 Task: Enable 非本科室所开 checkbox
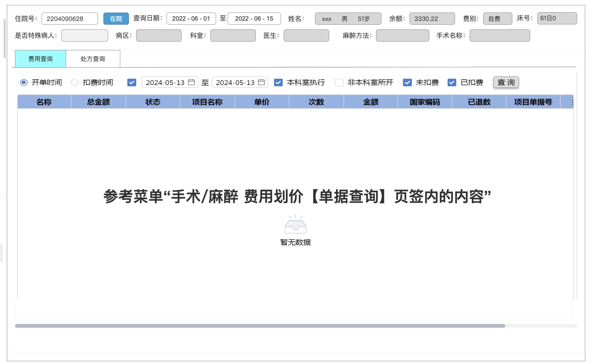(x=339, y=83)
